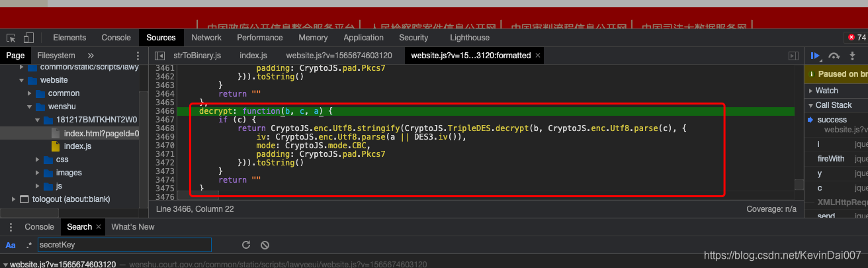
Task: Select the Sources panel tab
Action: tap(161, 38)
